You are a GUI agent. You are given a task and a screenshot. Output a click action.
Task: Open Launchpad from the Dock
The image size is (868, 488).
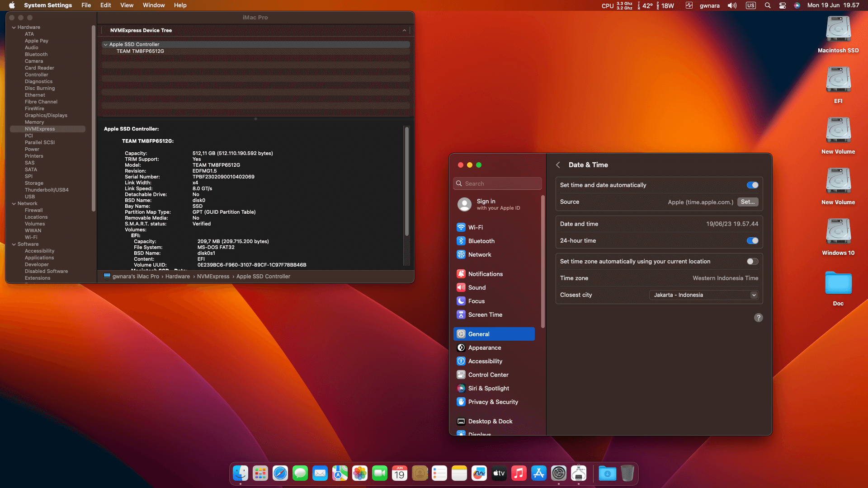pos(260,473)
